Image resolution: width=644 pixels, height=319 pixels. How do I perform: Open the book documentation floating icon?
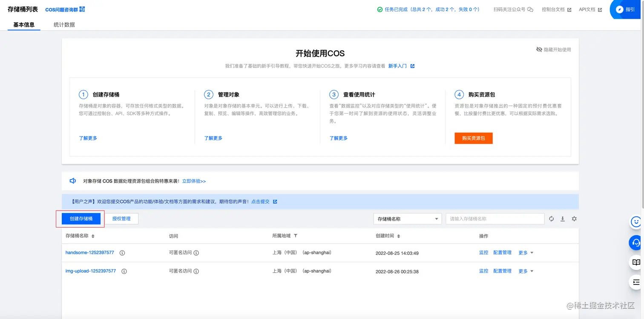(636, 262)
